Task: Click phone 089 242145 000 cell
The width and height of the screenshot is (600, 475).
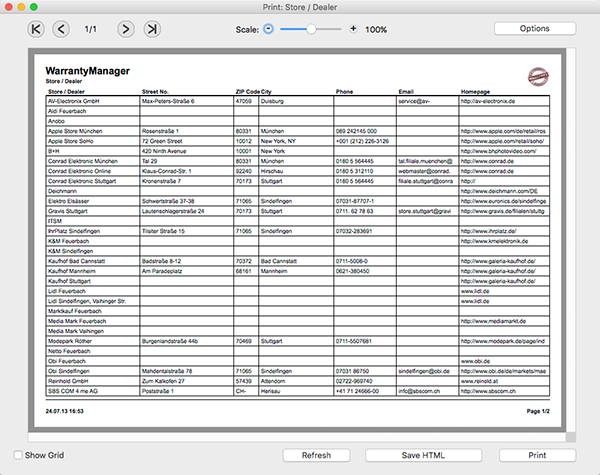Action: (365, 131)
